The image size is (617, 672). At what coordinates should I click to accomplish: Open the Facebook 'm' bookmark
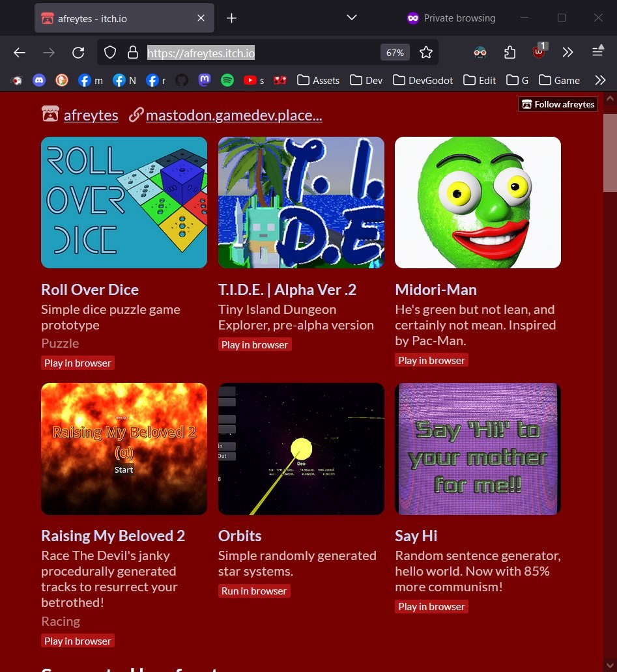[x=91, y=80]
